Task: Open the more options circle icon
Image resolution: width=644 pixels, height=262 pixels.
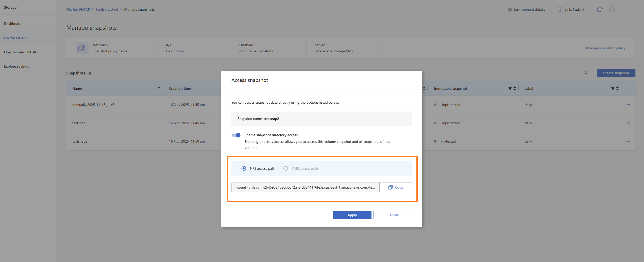Action: [612, 9]
